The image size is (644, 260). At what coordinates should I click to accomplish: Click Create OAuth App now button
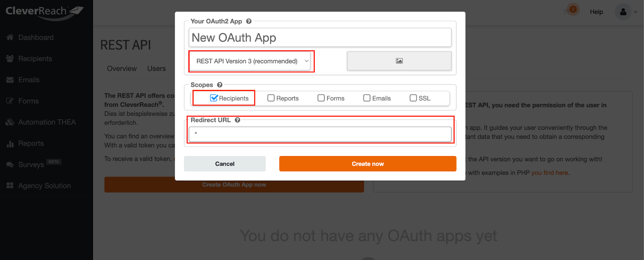click(234, 185)
